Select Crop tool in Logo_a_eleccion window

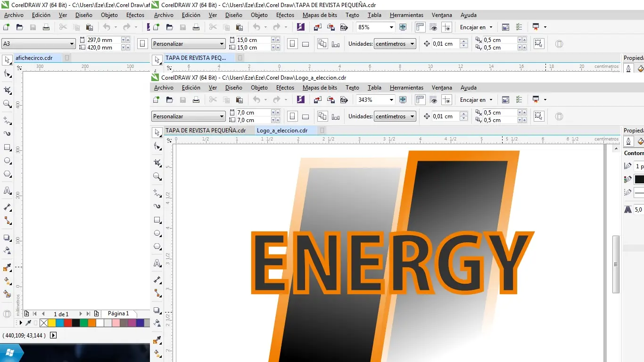pos(157,163)
